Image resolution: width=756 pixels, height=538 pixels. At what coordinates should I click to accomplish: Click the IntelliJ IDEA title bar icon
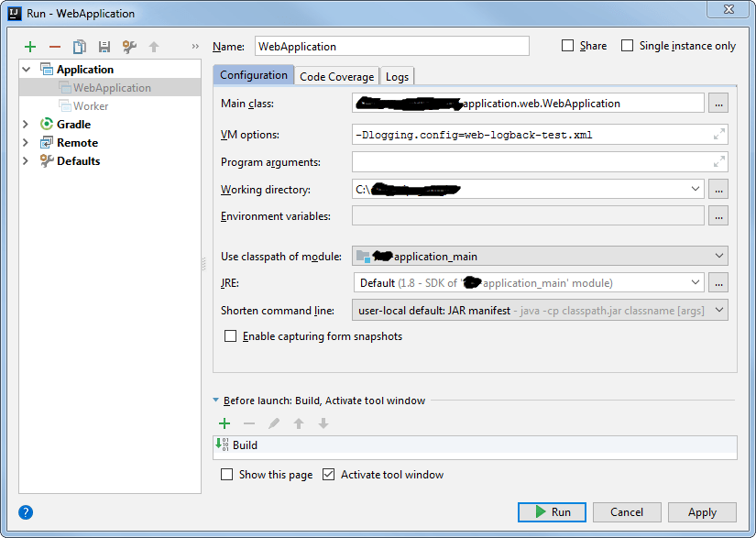tap(15, 13)
